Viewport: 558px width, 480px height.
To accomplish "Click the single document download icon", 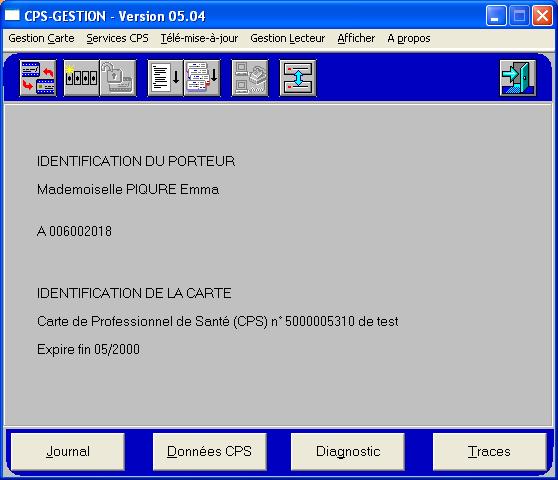I will click(x=165, y=78).
